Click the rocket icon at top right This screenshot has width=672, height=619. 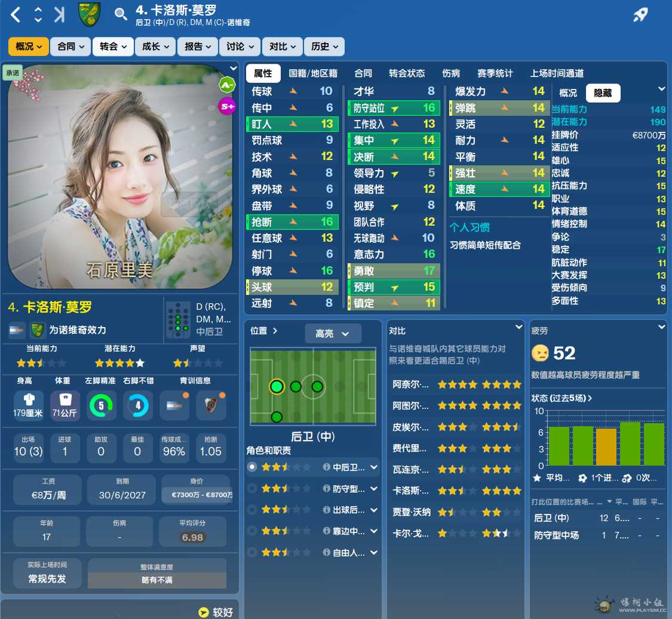tap(640, 15)
